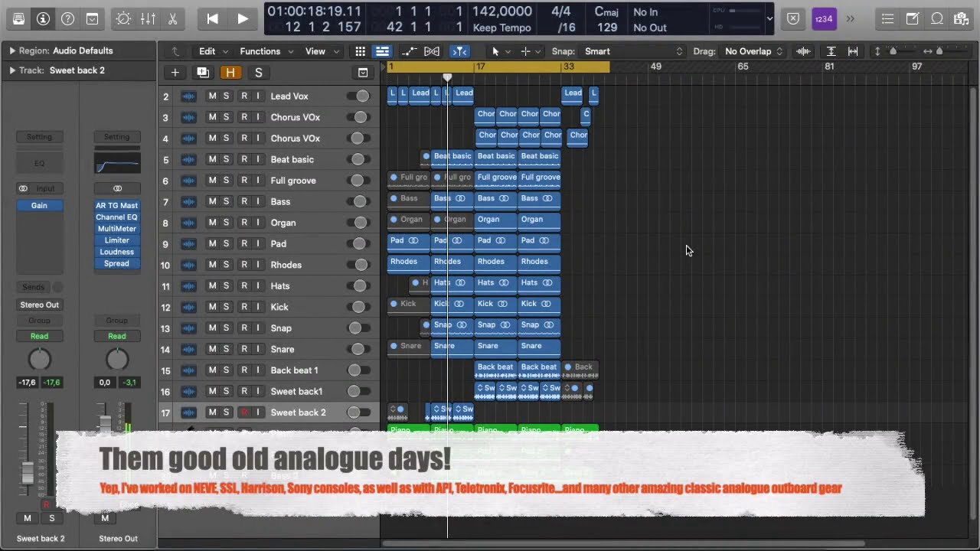Open the View menu
Viewport: 980px width, 551px height.
point(322,51)
